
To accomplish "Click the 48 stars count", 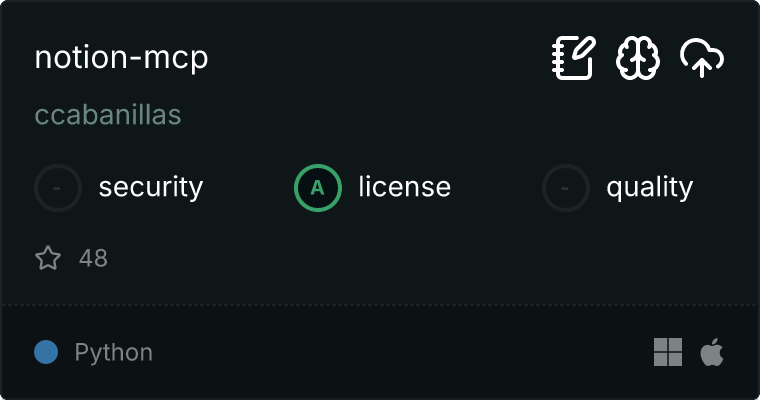I will coord(93,258).
